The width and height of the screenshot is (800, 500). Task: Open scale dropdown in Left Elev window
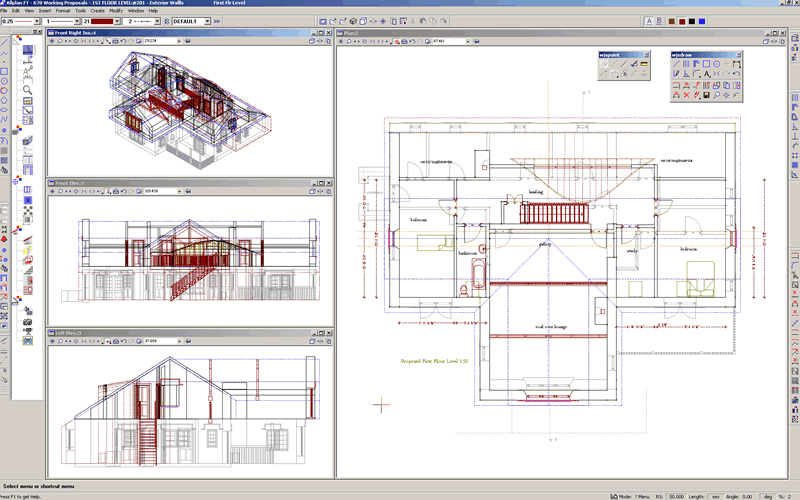[179, 341]
